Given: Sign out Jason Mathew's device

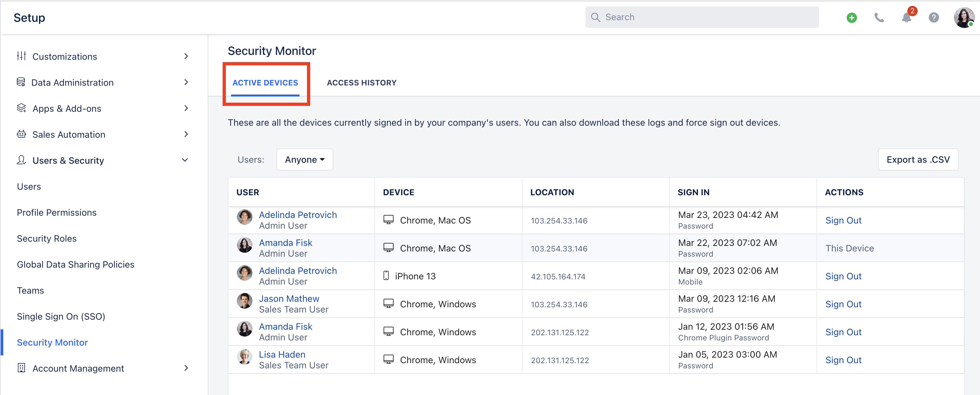Looking at the screenshot, I should [x=843, y=304].
